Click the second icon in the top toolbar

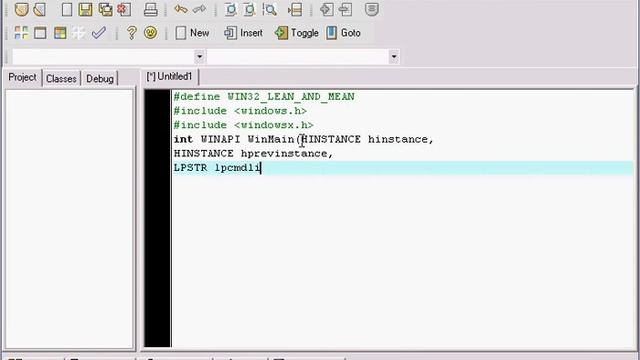point(40,9)
